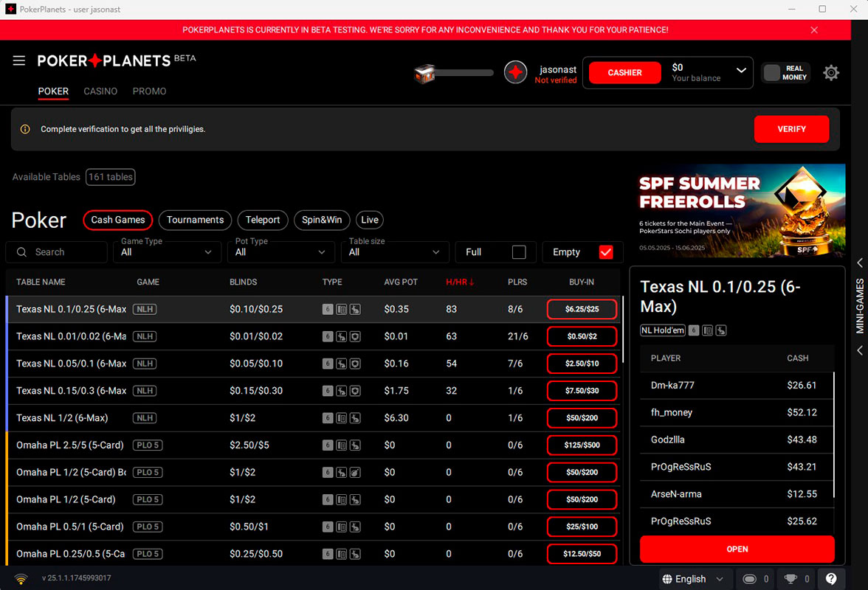This screenshot has height=590, width=868.
Task: Click the chips icon in status bar
Action: coord(749,579)
